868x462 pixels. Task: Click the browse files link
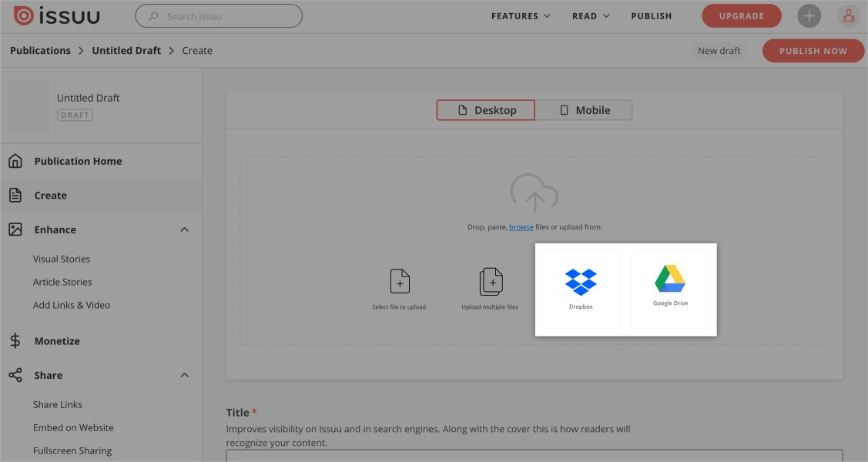(521, 227)
